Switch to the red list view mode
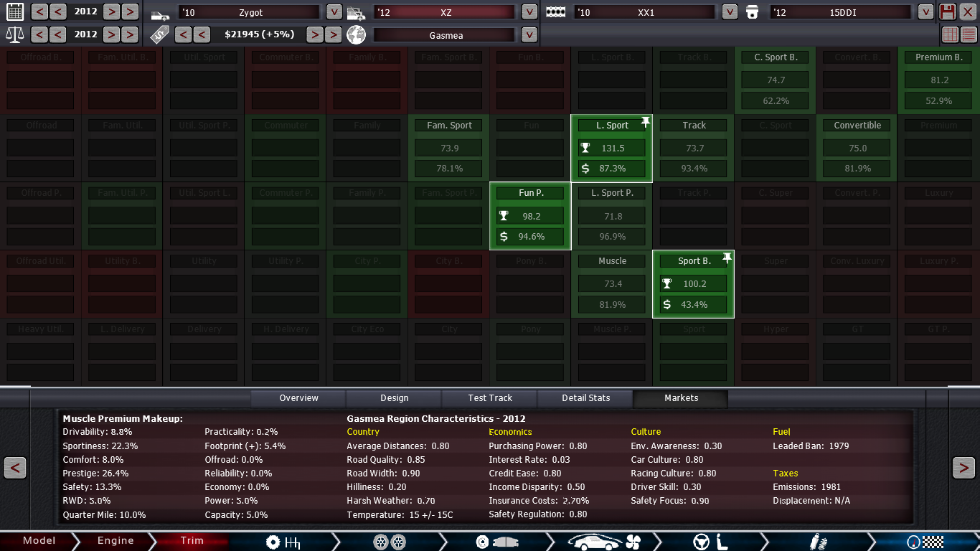 click(x=969, y=34)
